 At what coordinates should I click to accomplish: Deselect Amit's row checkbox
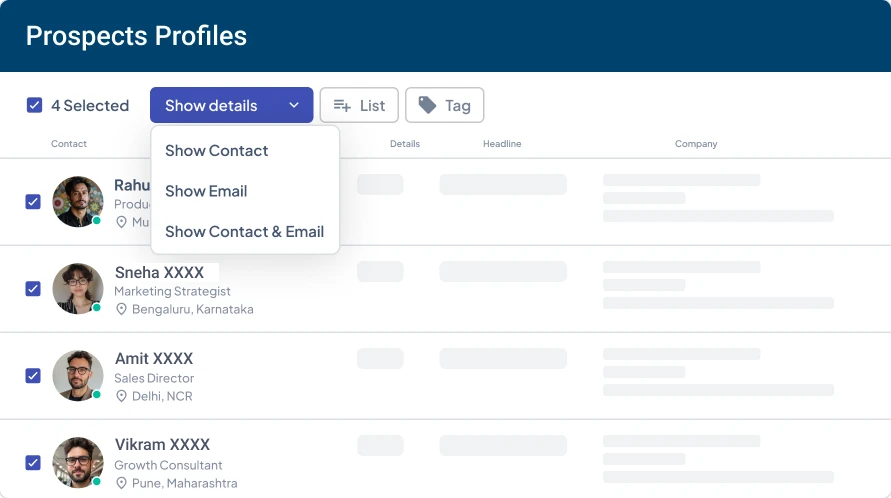click(x=33, y=376)
